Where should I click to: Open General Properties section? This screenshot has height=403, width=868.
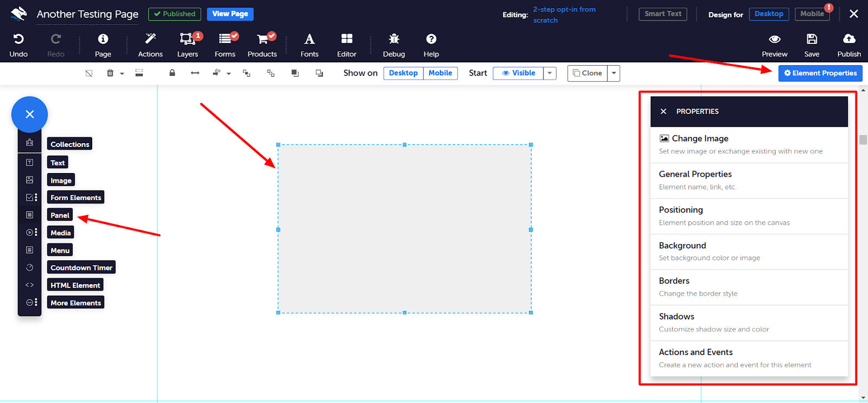point(749,181)
